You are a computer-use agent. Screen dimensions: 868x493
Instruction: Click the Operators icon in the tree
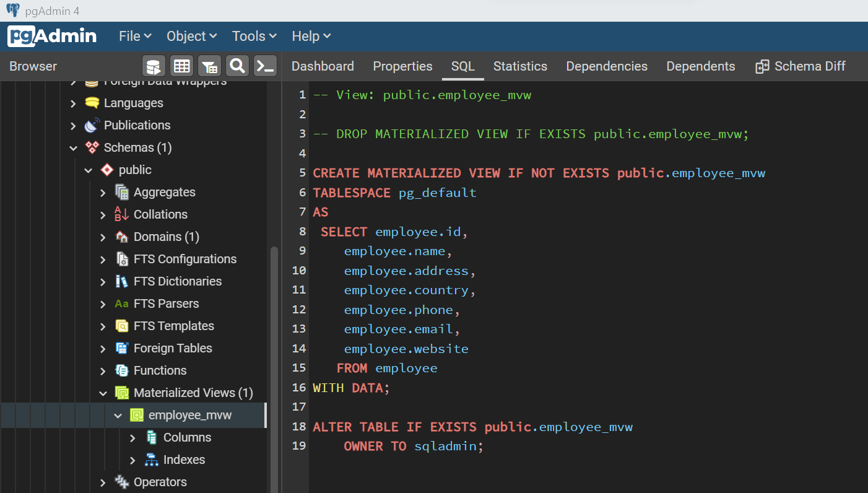(121, 482)
